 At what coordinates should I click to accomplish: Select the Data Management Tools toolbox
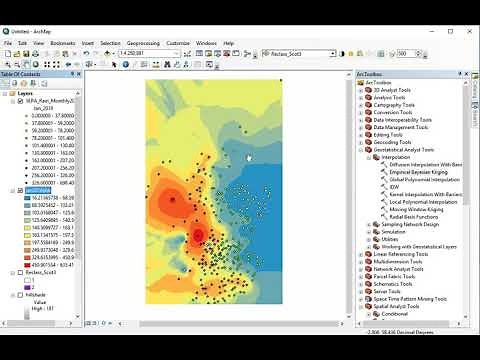(x=401, y=127)
